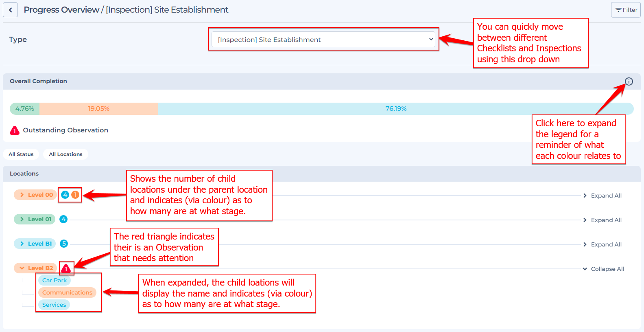Click the blue 4 badge beside Level 01

(x=63, y=219)
